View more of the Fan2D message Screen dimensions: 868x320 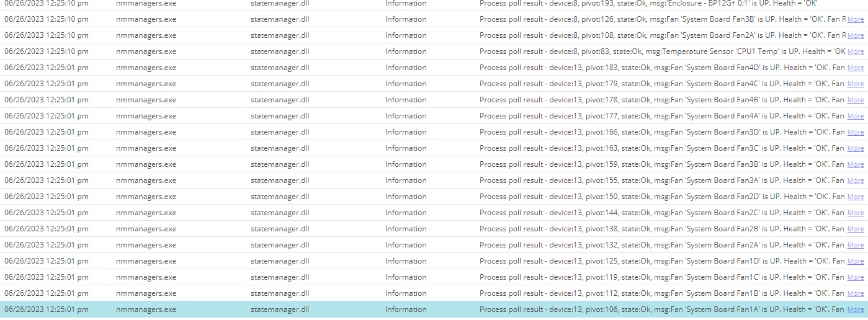[856, 197]
